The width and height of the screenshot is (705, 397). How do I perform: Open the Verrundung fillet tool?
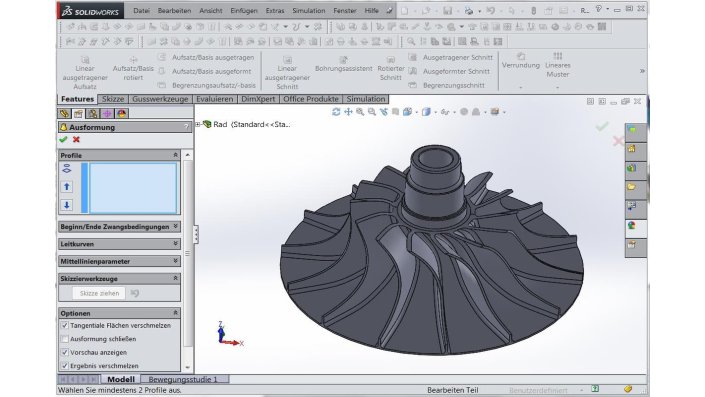[521, 61]
